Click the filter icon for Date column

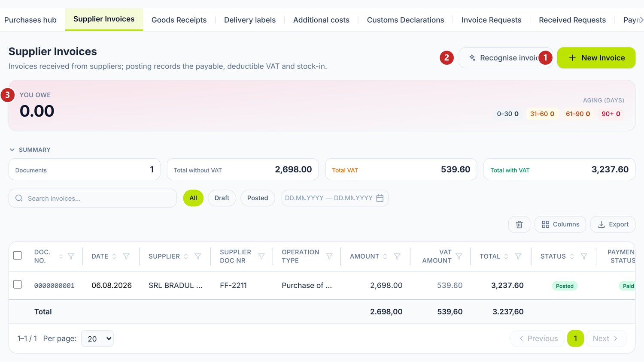coord(126,256)
